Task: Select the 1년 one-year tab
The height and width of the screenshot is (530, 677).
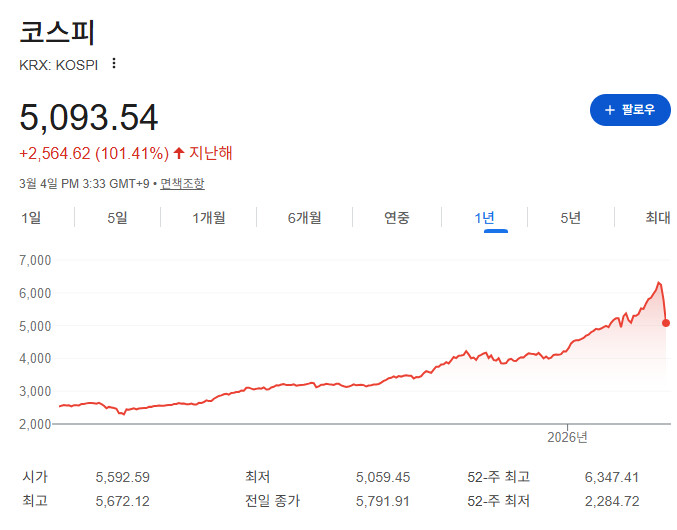Action: pos(495,218)
